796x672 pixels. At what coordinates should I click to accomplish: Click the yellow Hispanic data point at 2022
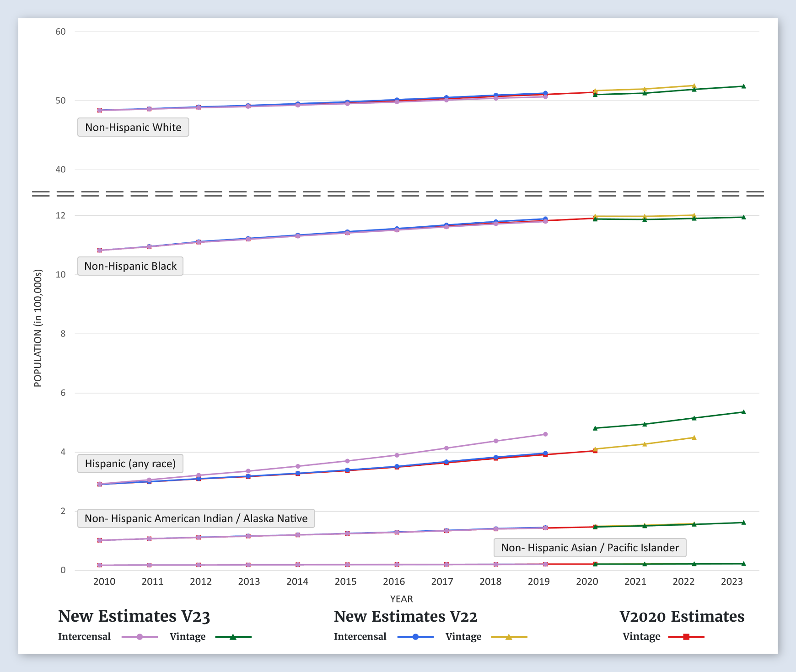tap(694, 438)
